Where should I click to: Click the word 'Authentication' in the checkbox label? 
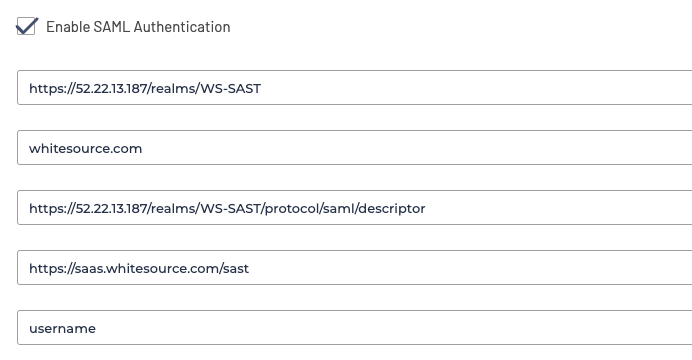click(182, 27)
